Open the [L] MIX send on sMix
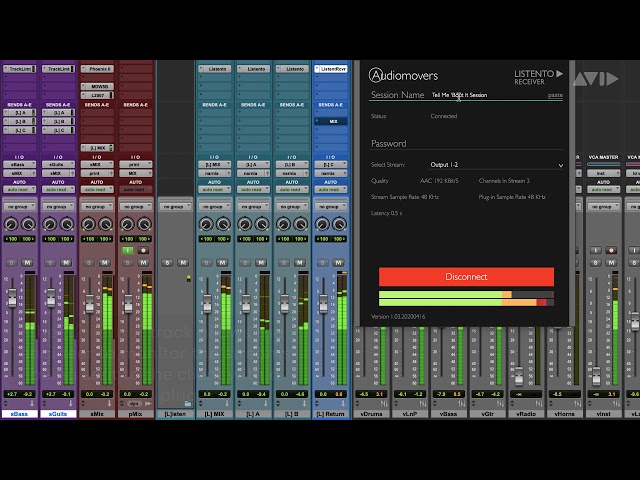 [x=97, y=148]
